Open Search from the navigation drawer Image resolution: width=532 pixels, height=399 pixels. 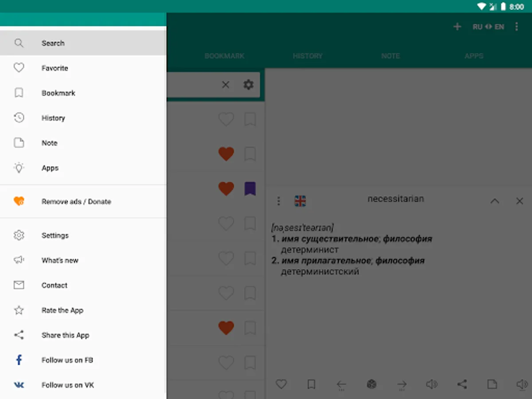[x=83, y=43]
